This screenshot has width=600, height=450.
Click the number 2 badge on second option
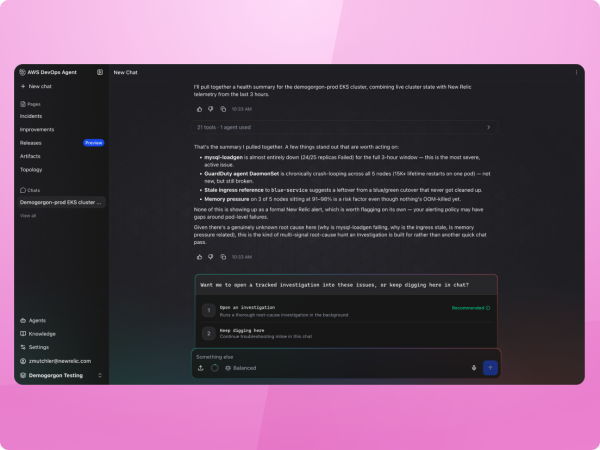coord(209,333)
